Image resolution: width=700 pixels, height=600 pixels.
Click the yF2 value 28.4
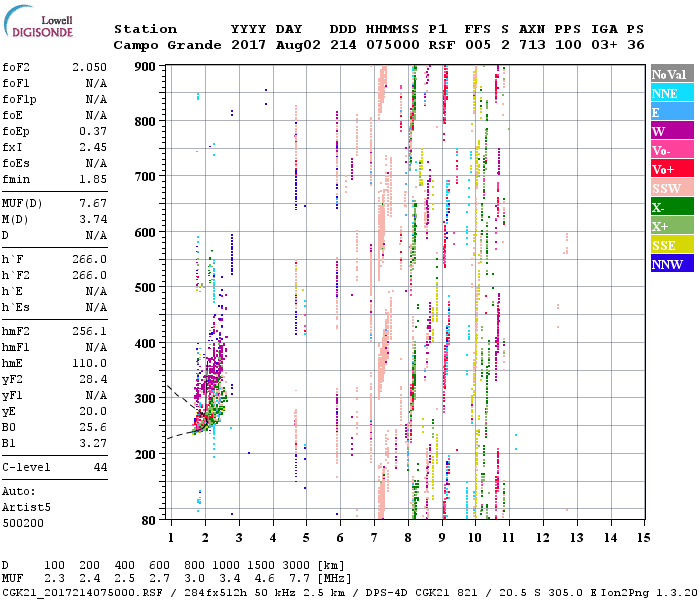coord(93,379)
